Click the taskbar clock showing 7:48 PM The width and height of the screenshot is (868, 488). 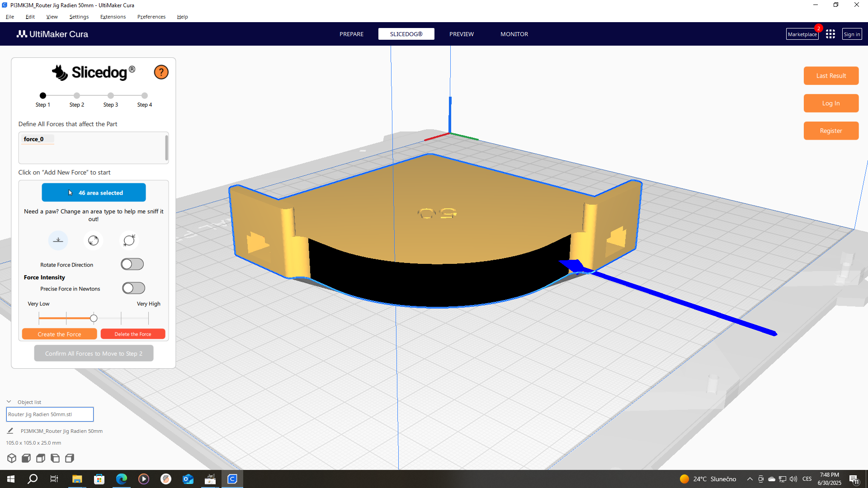point(829,479)
